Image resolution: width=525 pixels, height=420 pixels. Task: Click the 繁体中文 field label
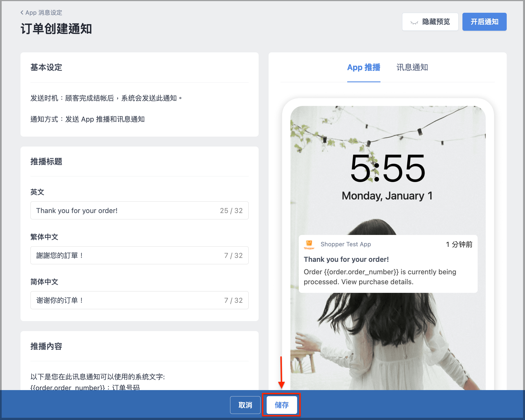44,237
